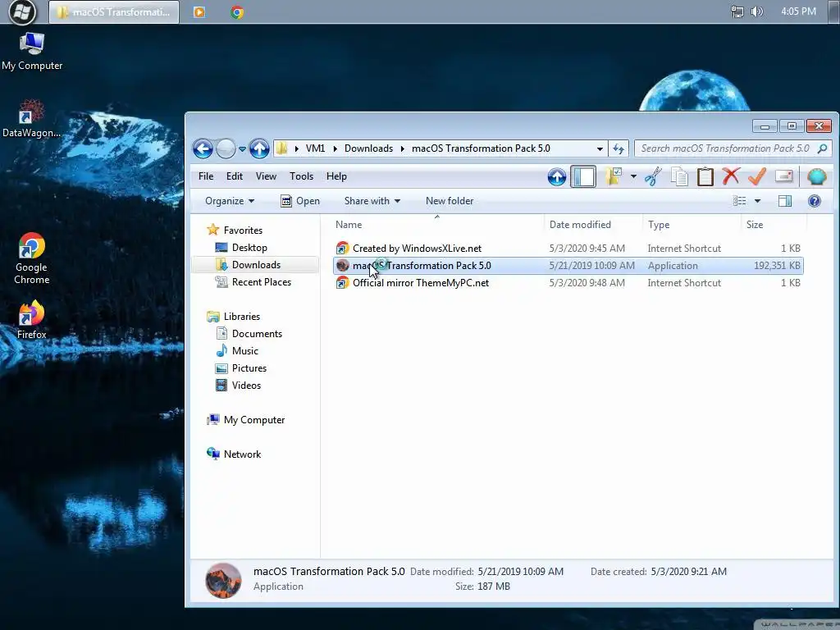Image resolution: width=840 pixels, height=630 pixels.
Task: Select My Computer in navigation pane
Action: (x=246, y=420)
